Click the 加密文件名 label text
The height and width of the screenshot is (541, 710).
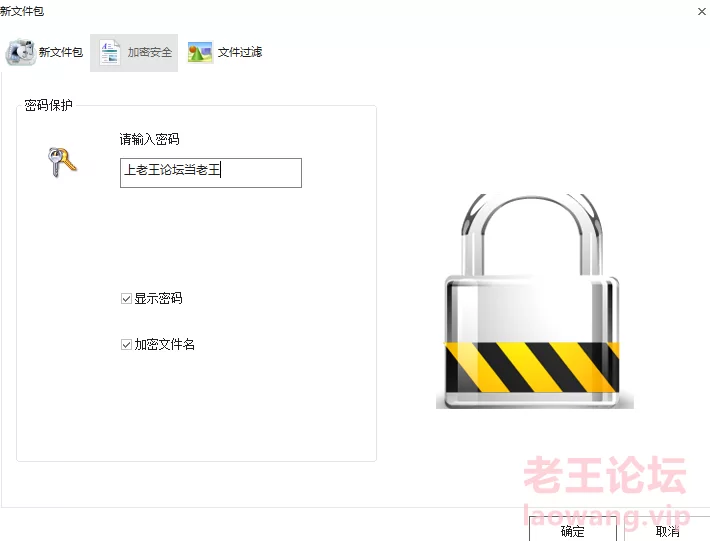tap(165, 345)
